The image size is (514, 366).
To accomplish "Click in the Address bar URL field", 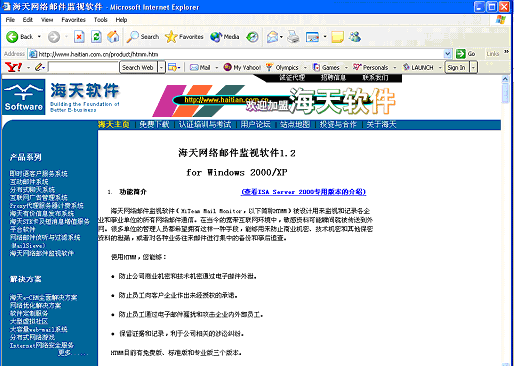I will 236,54.
